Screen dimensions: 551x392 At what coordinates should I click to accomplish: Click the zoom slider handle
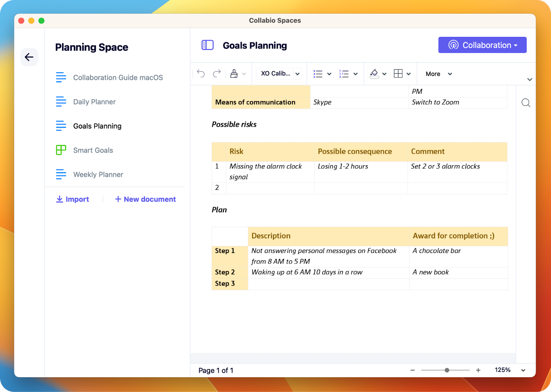click(447, 370)
